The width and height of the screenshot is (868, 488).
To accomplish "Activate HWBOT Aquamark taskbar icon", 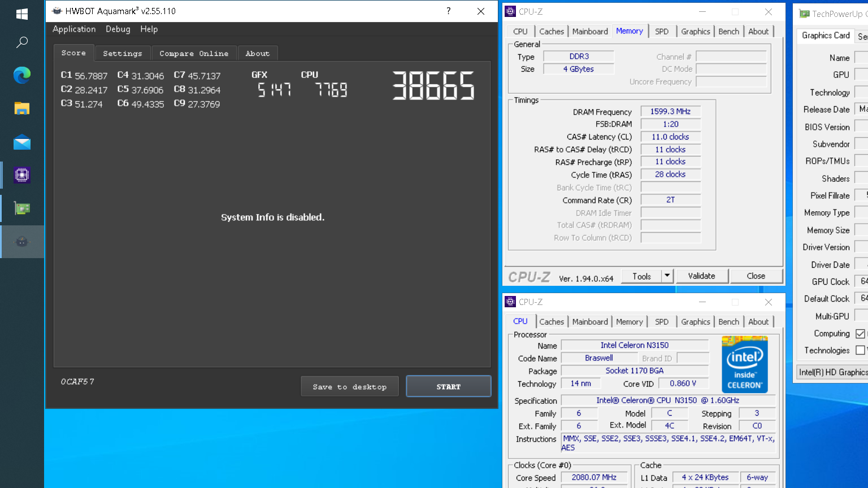I will click(22, 242).
